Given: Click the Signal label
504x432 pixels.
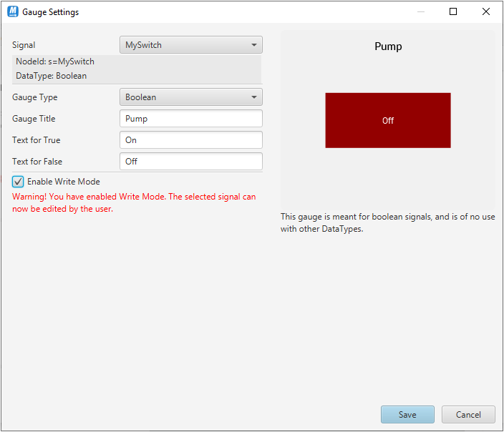Looking at the screenshot, I should [24, 45].
